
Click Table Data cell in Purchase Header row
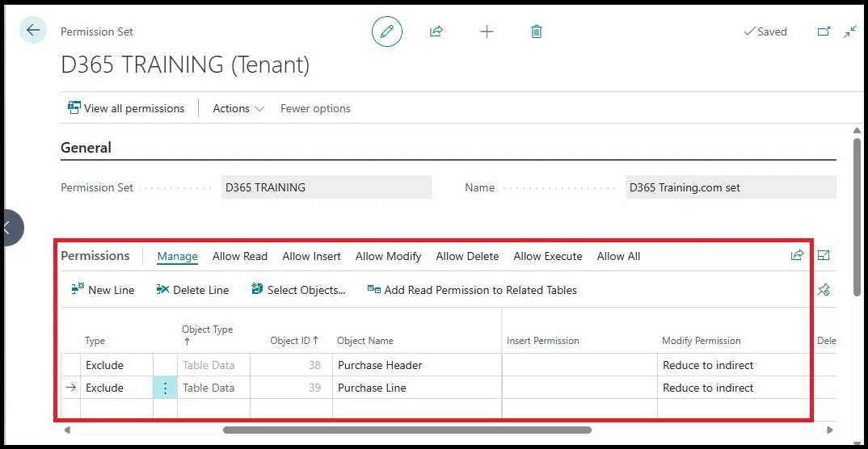(213, 365)
